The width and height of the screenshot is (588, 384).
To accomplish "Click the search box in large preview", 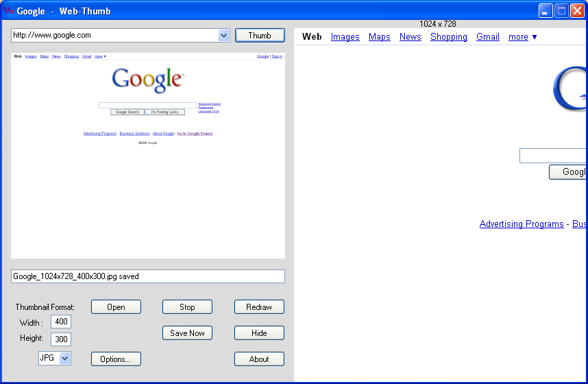I will (x=553, y=156).
